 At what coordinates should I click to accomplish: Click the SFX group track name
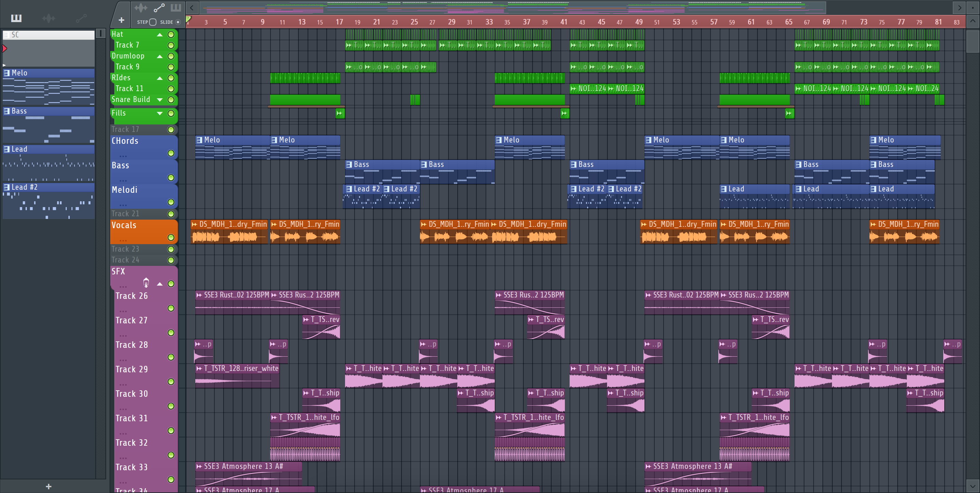pos(118,271)
